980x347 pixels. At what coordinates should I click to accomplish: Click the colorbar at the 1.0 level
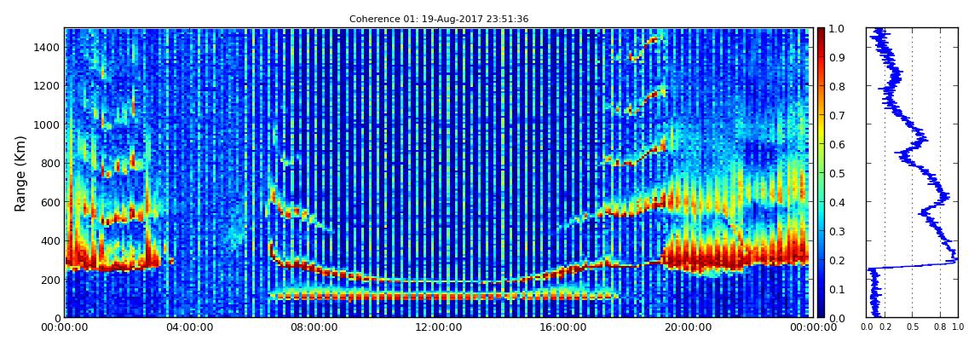tap(821, 29)
